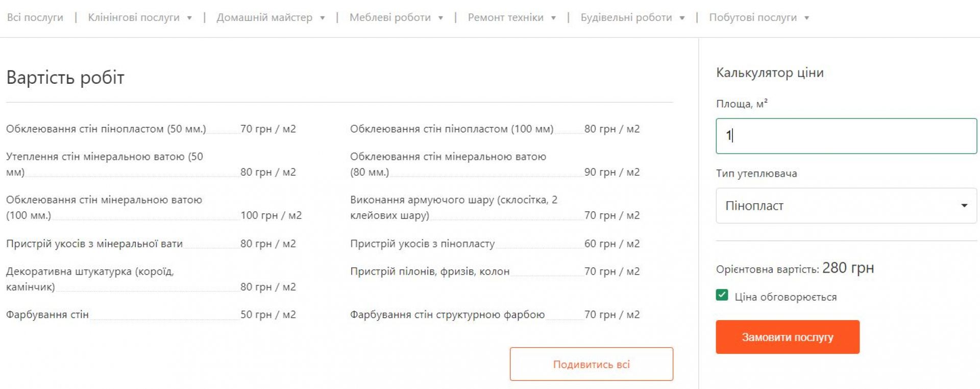Viewport: 980px width, 389px height.
Task: Click the Будівельні роботи menu label
Action: 626,17
